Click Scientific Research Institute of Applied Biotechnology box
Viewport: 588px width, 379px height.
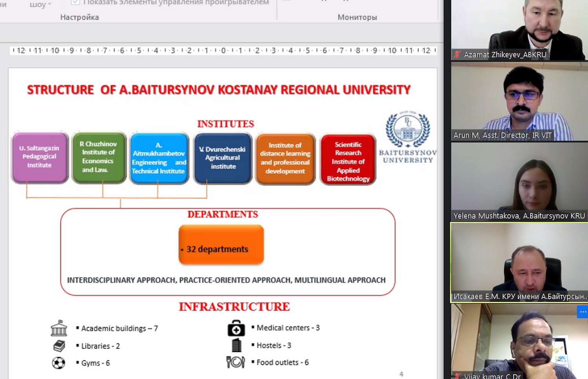pos(348,159)
